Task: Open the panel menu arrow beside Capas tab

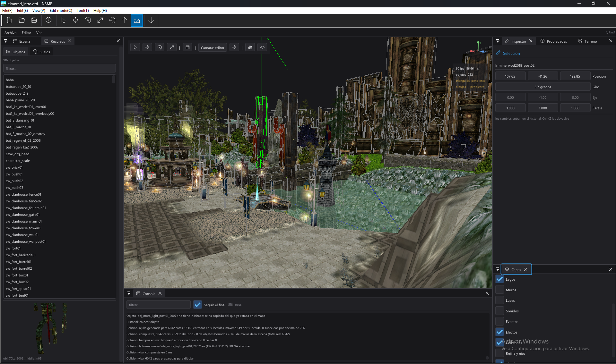Action: 498,269
